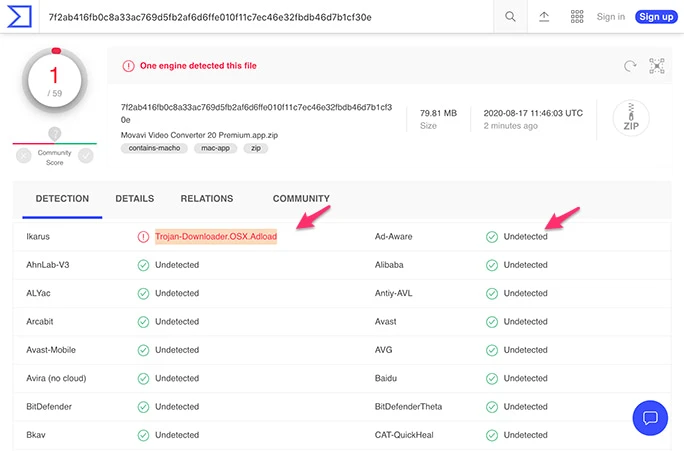Select the ZIP file type icon
Screen dimensions: 684x451
(631, 118)
